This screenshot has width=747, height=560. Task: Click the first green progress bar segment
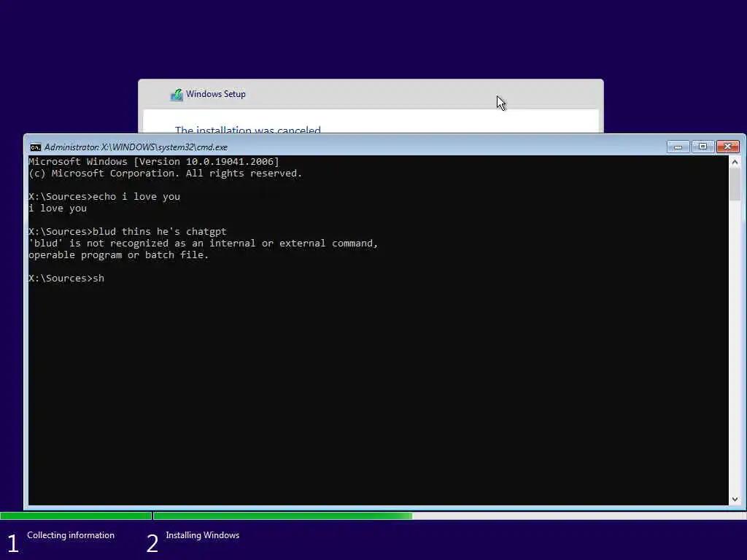(76, 516)
